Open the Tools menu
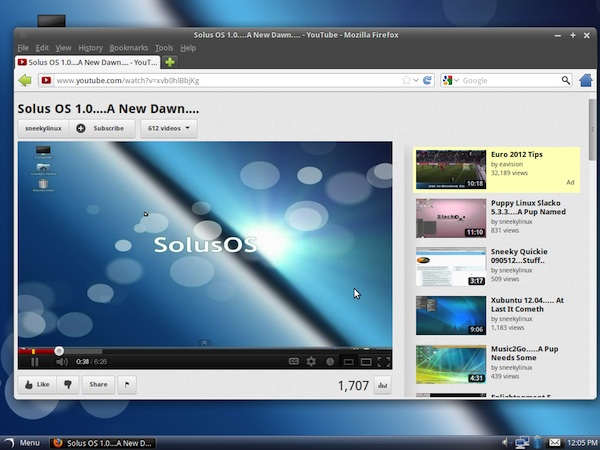600x450 pixels. [164, 48]
